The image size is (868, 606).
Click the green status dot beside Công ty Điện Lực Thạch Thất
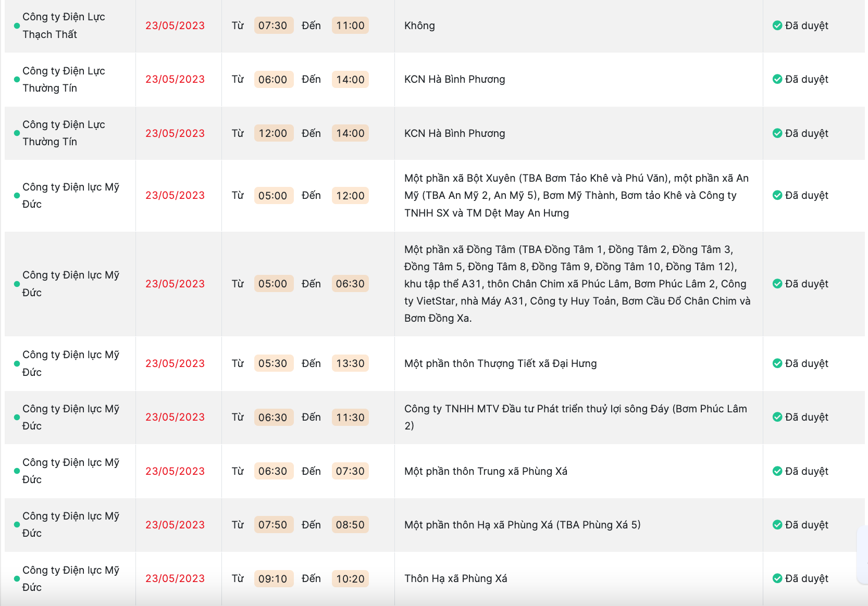coord(17,26)
